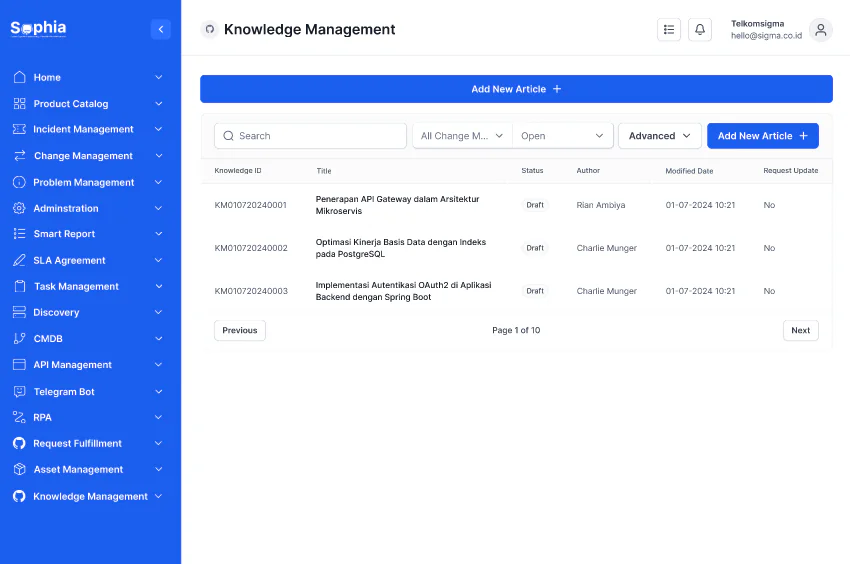The image size is (850, 564).
Task: Click the Title column header
Action: click(324, 171)
